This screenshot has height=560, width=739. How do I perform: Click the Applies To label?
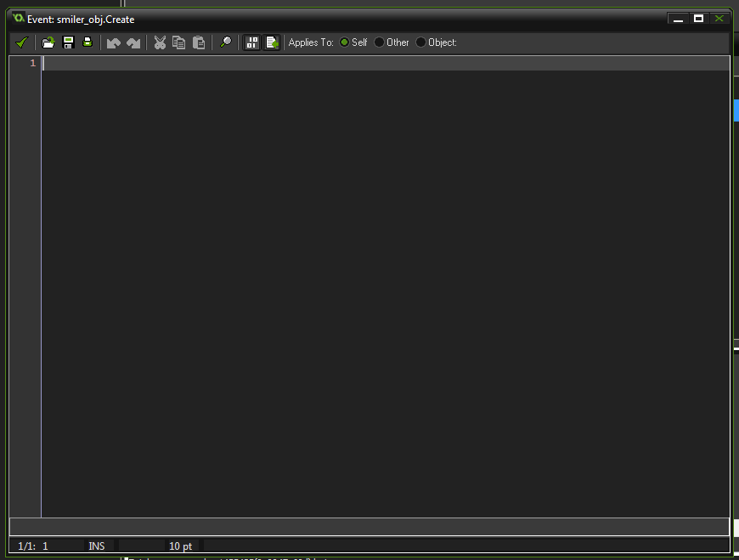tap(311, 42)
